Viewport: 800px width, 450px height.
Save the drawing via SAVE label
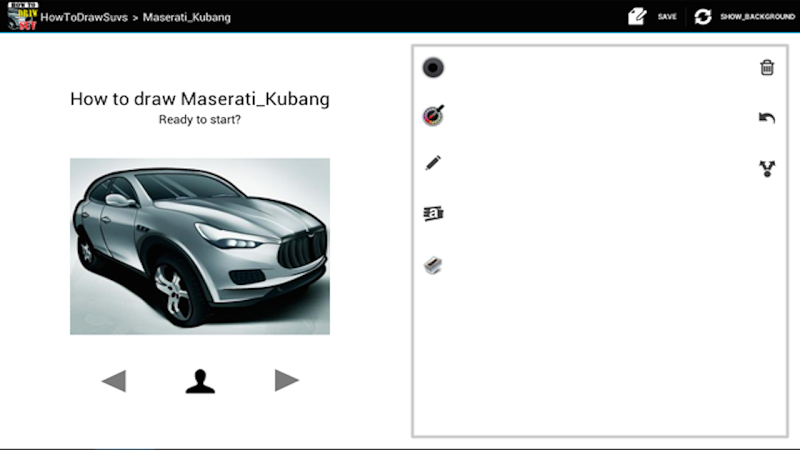click(x=667, y=17)
